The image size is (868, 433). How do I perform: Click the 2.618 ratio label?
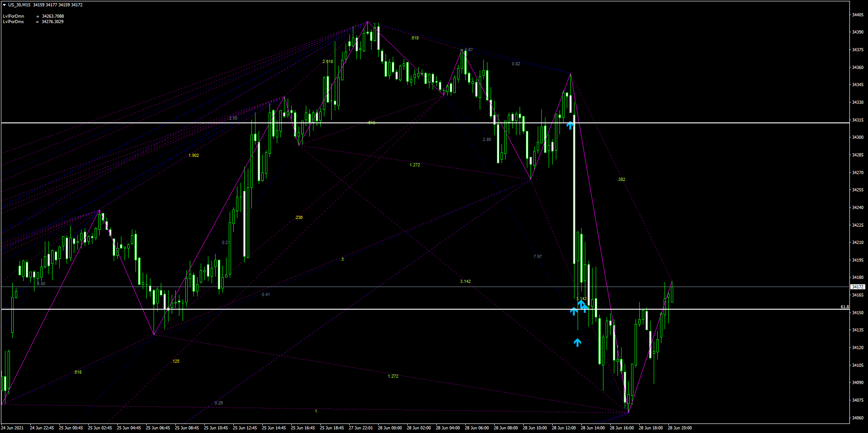[328, 62]
